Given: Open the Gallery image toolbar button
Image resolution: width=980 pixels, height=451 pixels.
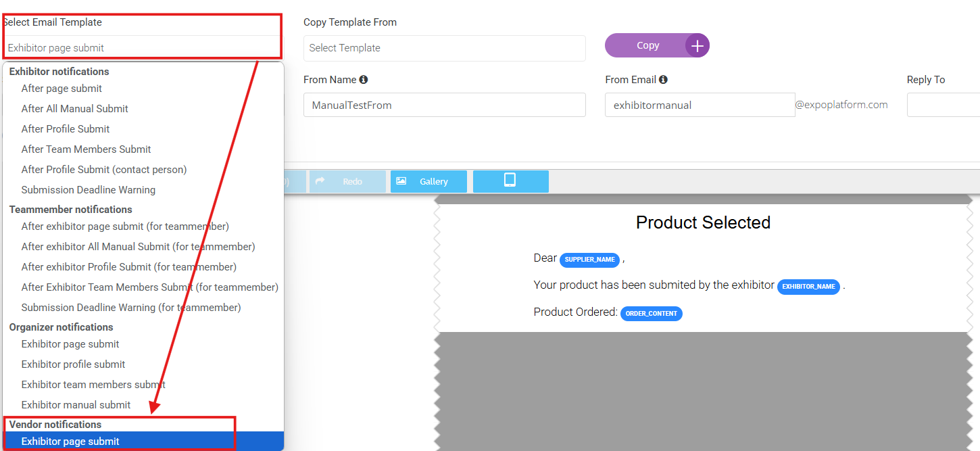Looking at the screenshot, I should tap(428, 181).
